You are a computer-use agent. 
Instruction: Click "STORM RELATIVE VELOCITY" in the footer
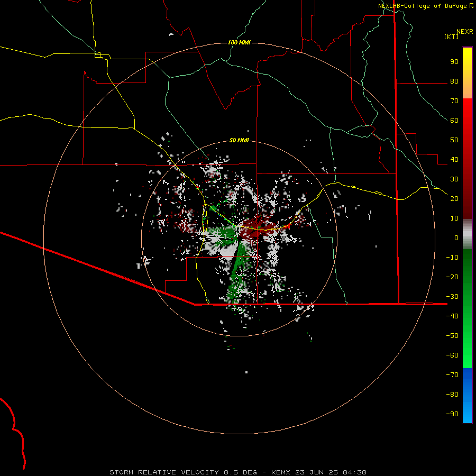click(x=164, y=472)
